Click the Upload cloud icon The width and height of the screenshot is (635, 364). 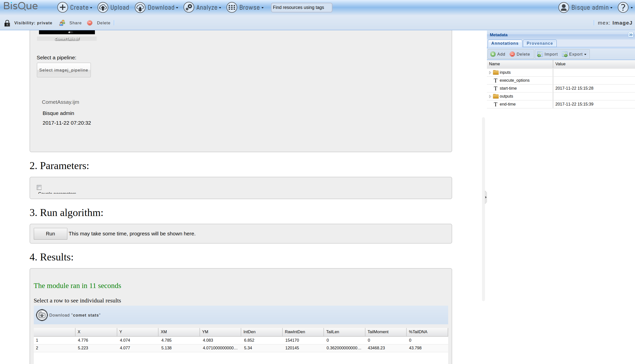coord(103,7)
